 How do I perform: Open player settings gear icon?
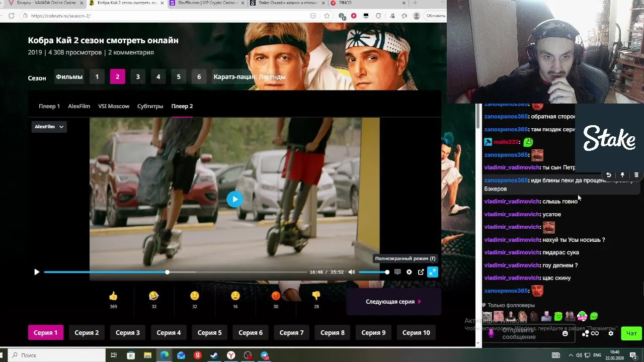409,272
